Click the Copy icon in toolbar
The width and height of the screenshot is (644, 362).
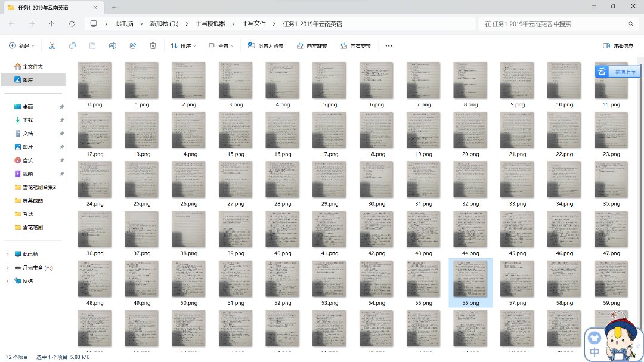tap(73, 45)
